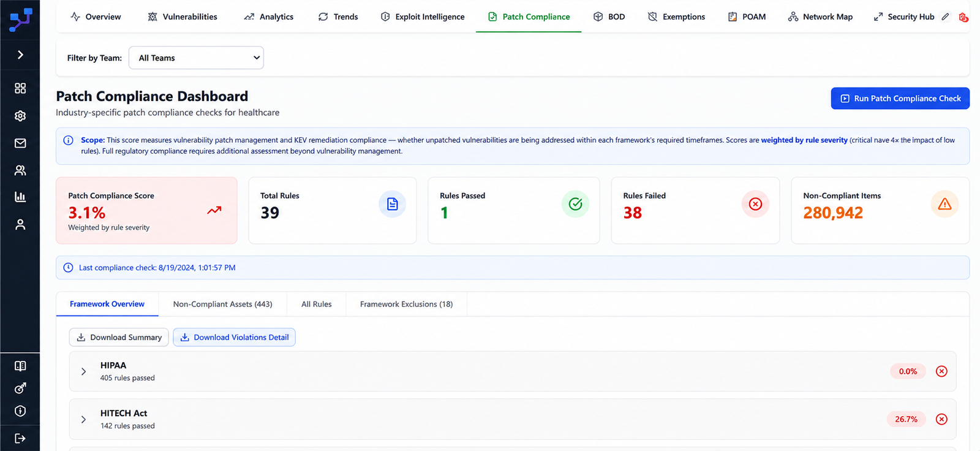Open the Network Map tab
Image resolution: width=980 pixels, height=451 pixels.
point(820,17)
